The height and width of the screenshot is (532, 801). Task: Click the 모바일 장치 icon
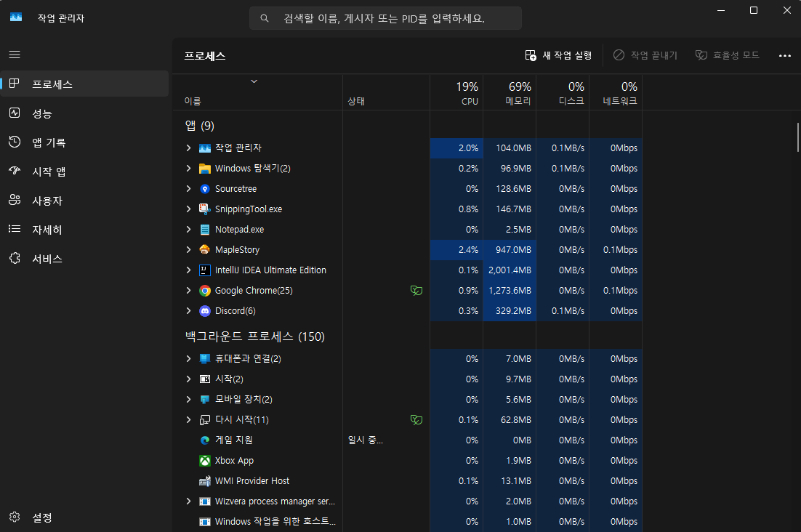pos(205,399)
